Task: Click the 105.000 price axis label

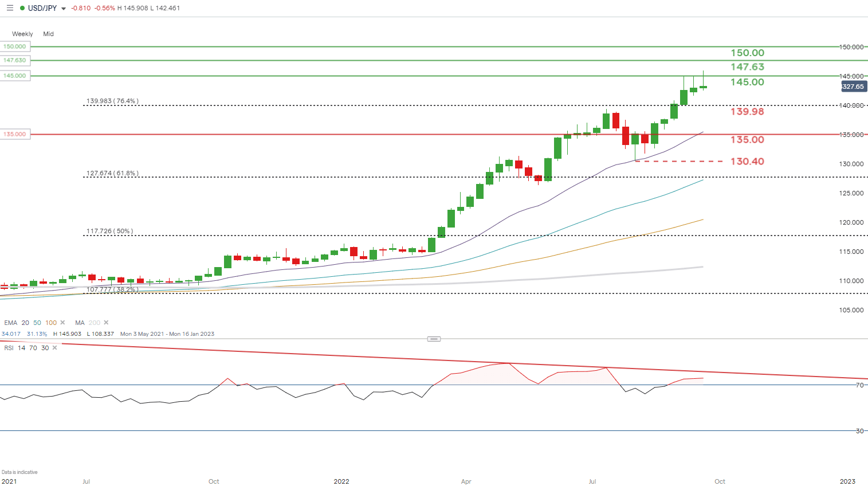Action: click(851, 310)
